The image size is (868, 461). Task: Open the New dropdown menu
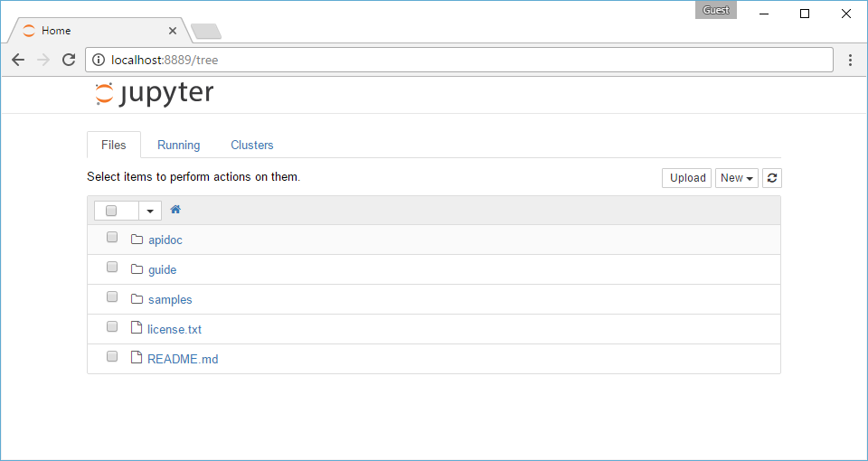[736, 178]
